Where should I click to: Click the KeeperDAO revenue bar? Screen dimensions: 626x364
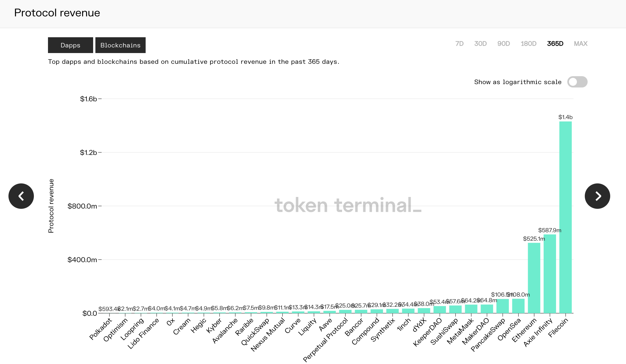pos(440,310)
